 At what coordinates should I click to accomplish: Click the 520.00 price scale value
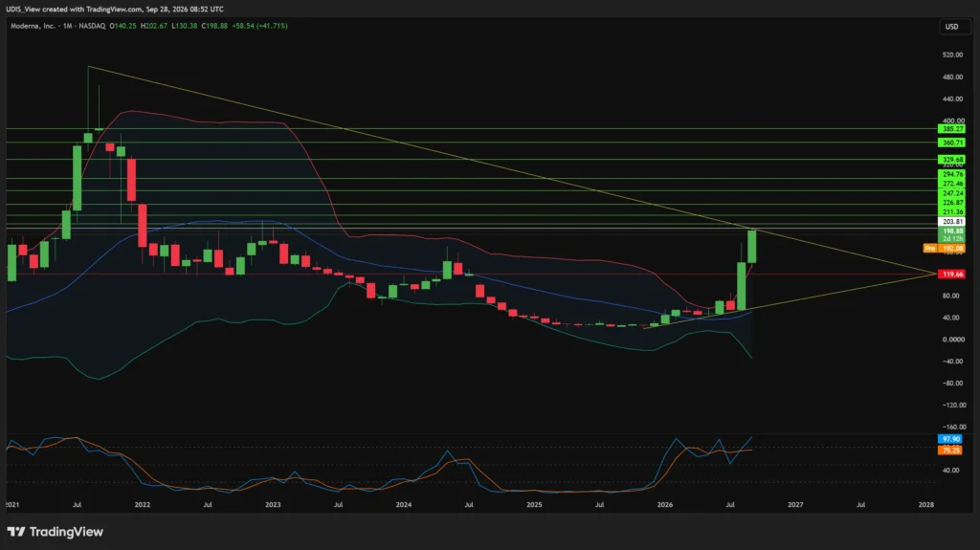coord(952,55)
